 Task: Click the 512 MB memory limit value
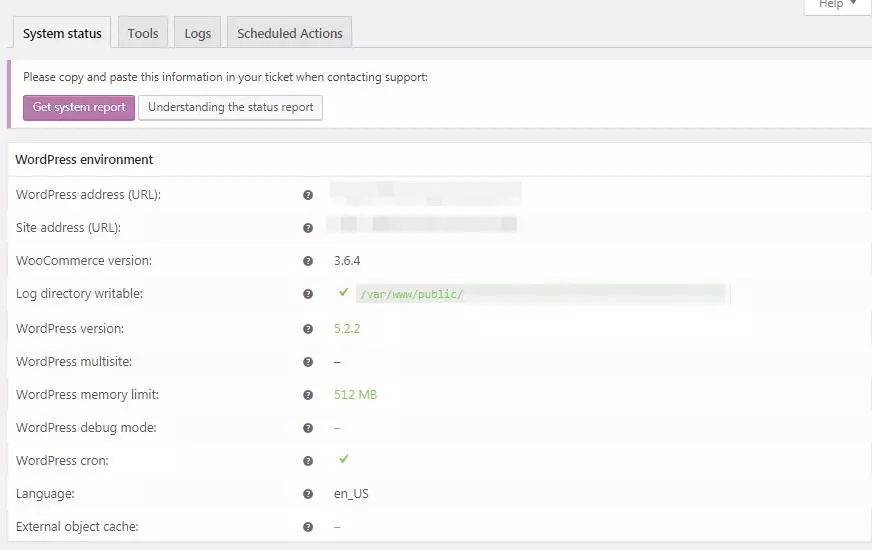click(x=355, y=395)
